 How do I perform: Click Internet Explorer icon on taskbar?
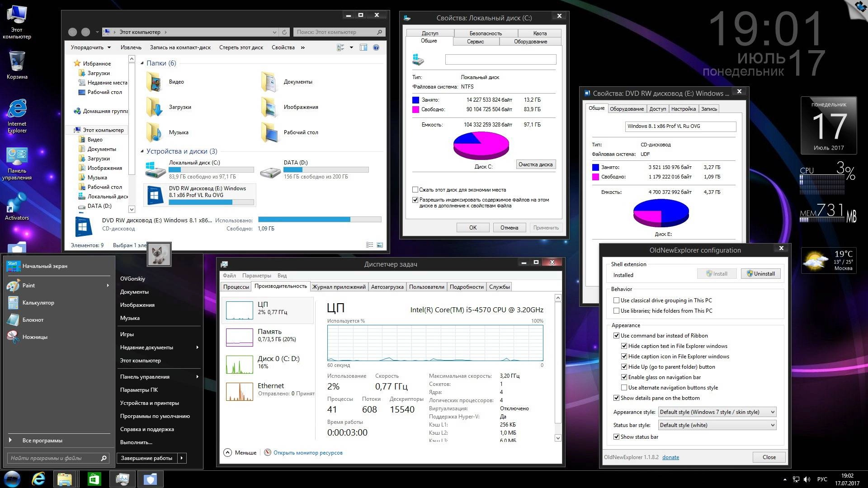click(x=38, y=479)
